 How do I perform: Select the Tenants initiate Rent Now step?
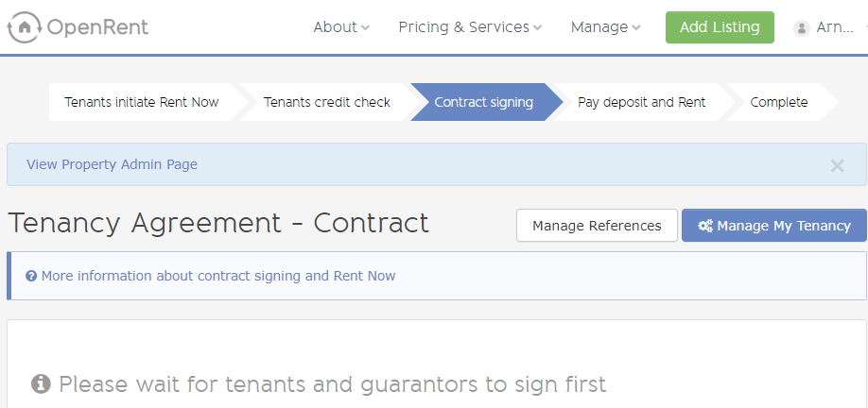142,102
